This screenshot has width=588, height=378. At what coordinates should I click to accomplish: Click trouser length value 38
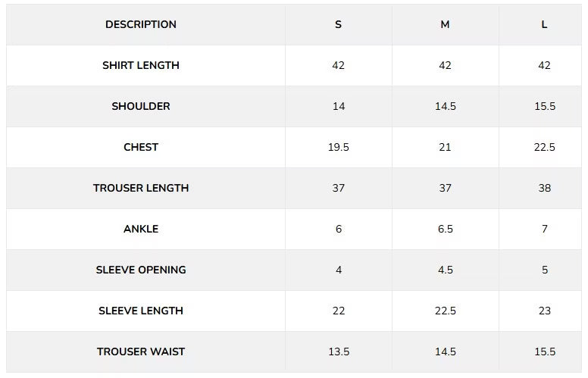tap(545, 188)
